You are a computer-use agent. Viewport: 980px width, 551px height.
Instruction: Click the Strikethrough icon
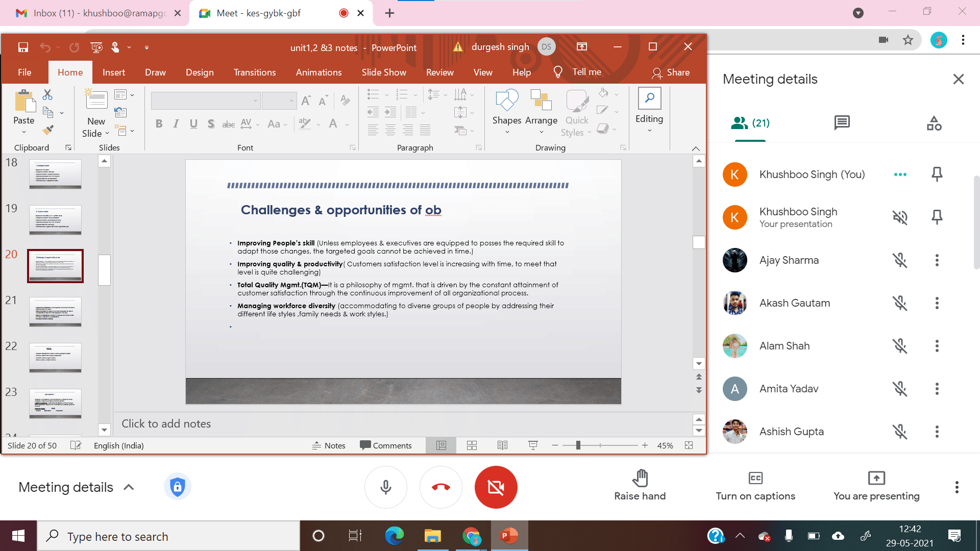click(x=228, y=123)
